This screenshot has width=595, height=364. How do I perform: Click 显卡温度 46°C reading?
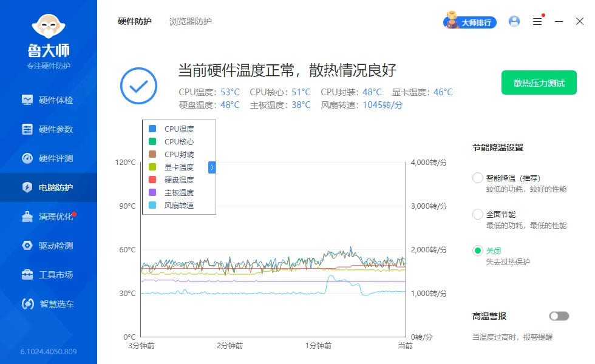422,92
